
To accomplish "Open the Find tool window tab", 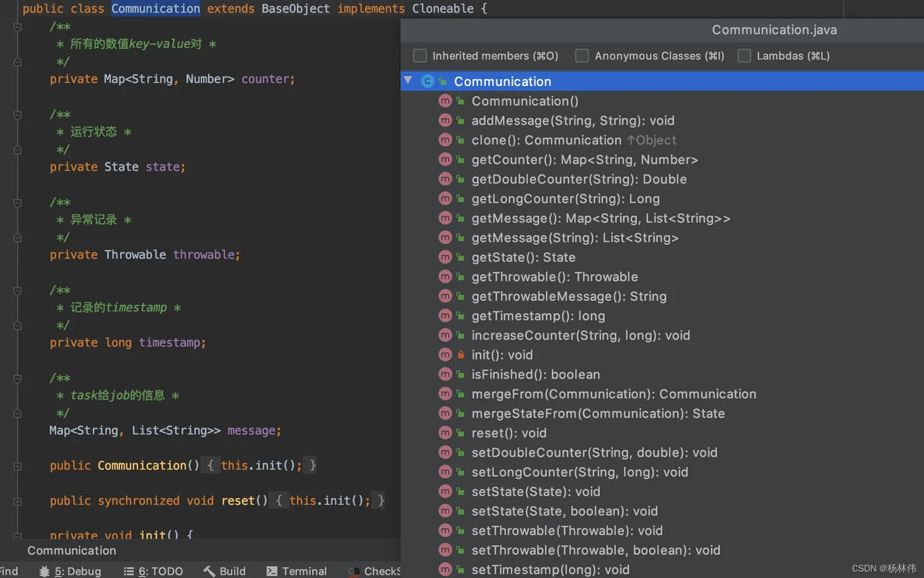I will [x=9, y=571].
